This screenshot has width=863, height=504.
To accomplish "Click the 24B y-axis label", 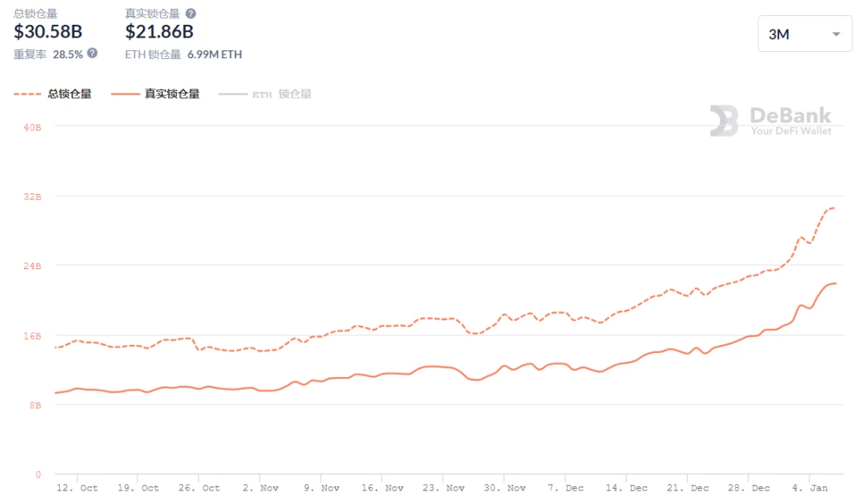I will point(33,266).
